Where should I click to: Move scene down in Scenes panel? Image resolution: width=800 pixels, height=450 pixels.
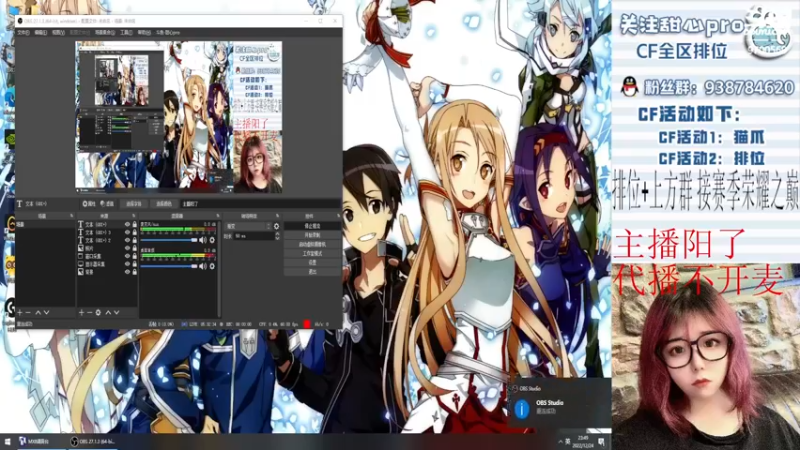[x=46, y=312]
